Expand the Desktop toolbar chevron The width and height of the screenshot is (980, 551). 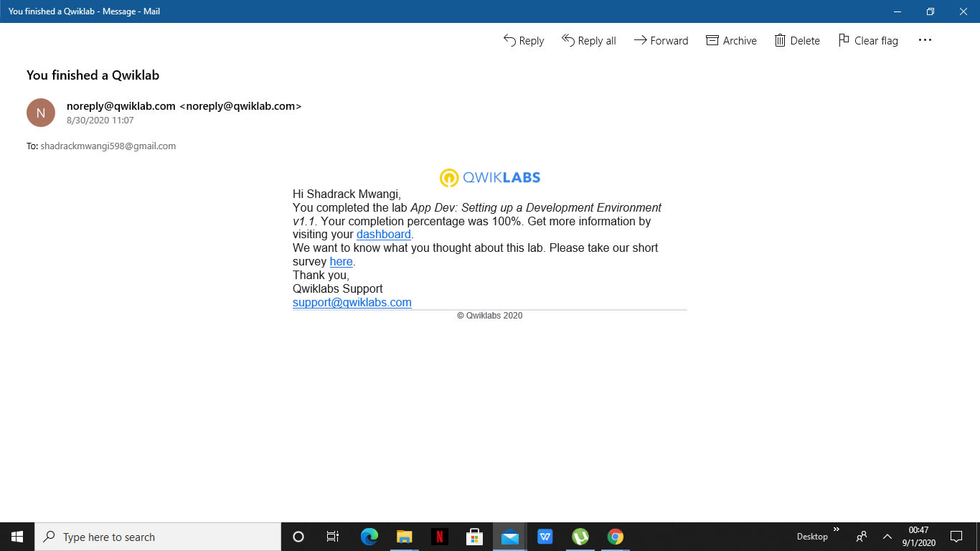(837, 529)
